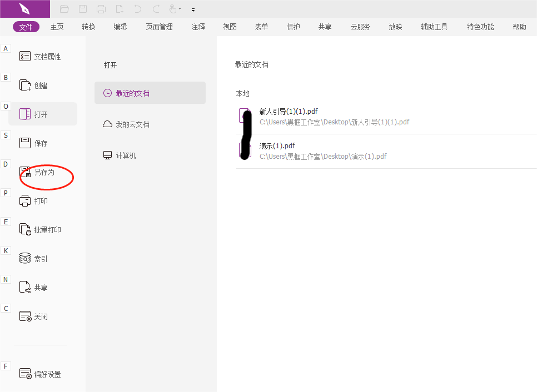
Task: Open the 文档属性 (Document Properties) panel
Action: click(41, 56)
